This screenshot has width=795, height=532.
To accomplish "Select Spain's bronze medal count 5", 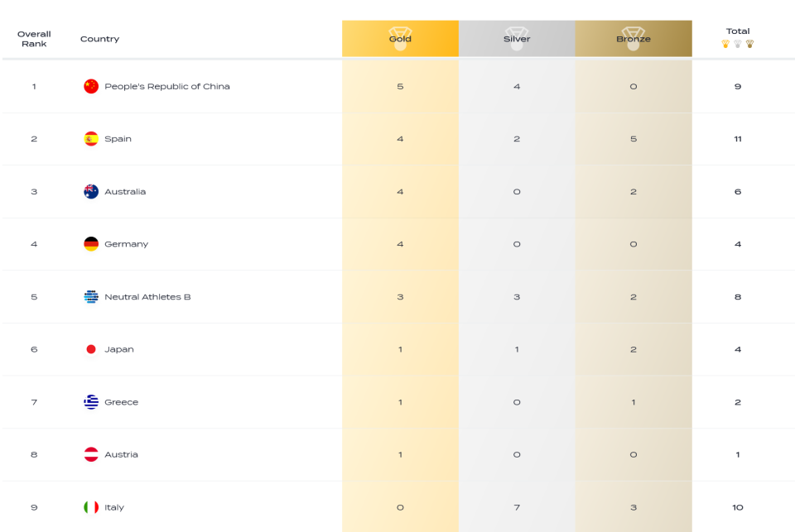I will click(x=634, y=139).
